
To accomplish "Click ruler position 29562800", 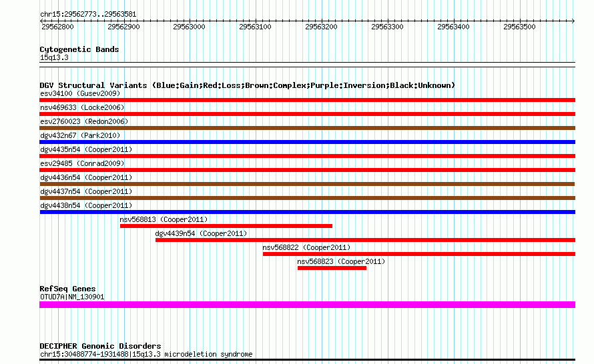I will (x=57, y=27).
